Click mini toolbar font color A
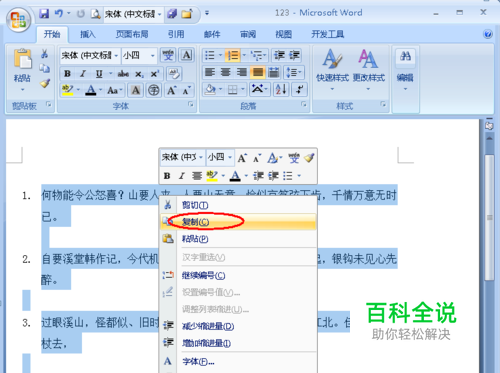This screenshot has width=500, height=373. pos(235,176)
